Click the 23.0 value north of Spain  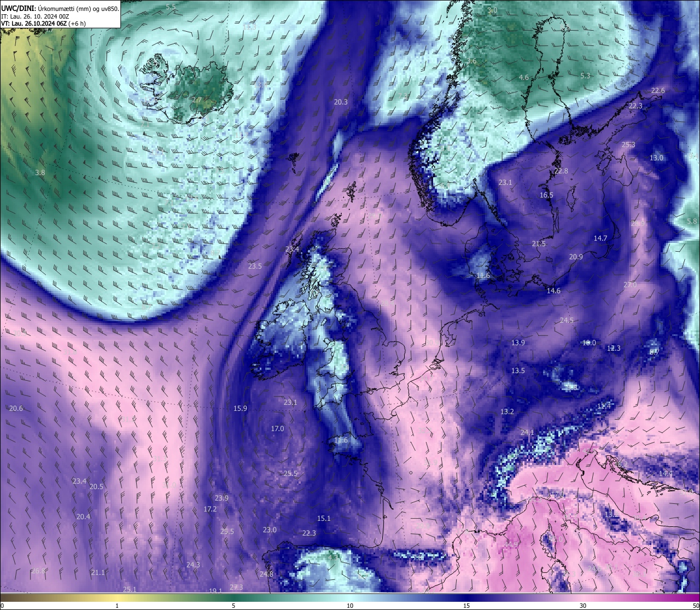(x=270, y=530)
